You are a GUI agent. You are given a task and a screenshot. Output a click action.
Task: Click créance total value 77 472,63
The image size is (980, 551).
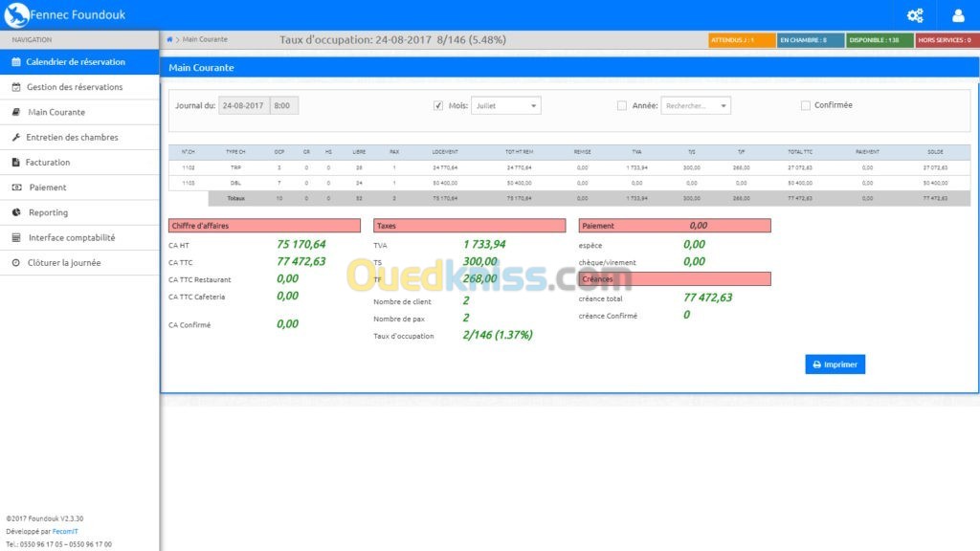coord(707,298)
